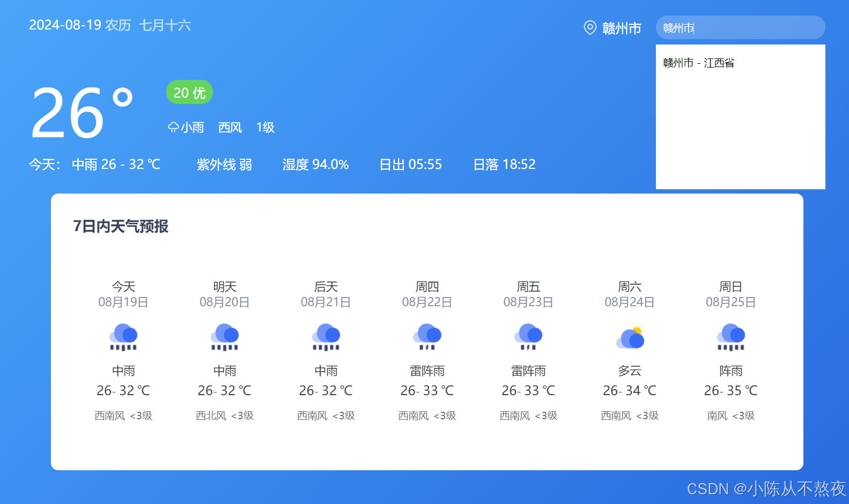Click the 后天 day label
The height and width of the screenshot is (504, 849).
(326, 287)
